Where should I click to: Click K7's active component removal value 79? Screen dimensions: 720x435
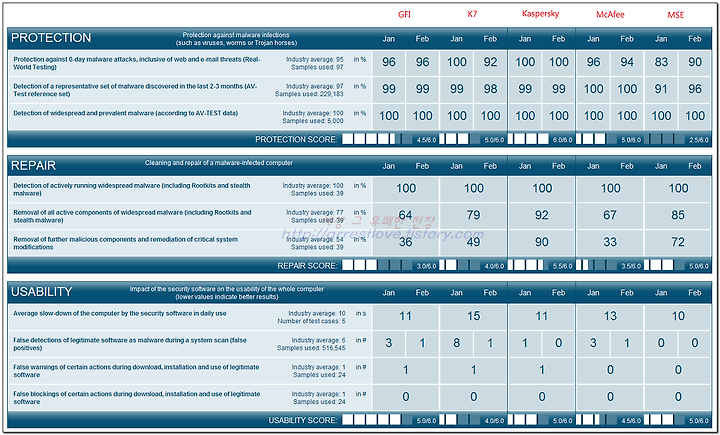[x=473, y=215]
